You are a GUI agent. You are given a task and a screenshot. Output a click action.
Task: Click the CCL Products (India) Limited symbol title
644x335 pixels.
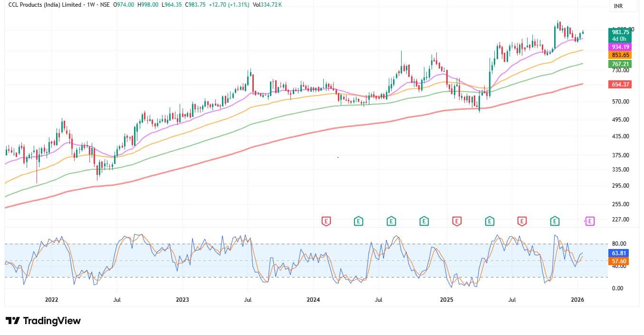point(44,4)
